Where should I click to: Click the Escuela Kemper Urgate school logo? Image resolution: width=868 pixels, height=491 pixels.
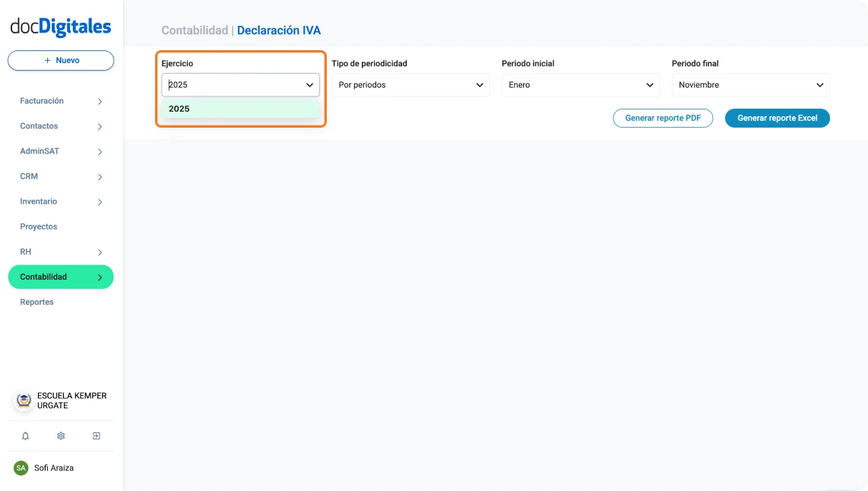tap(24, 401)
